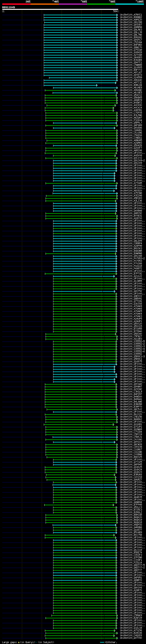Open hit UniRef100_Q9LMK3

tap(131, 30)
